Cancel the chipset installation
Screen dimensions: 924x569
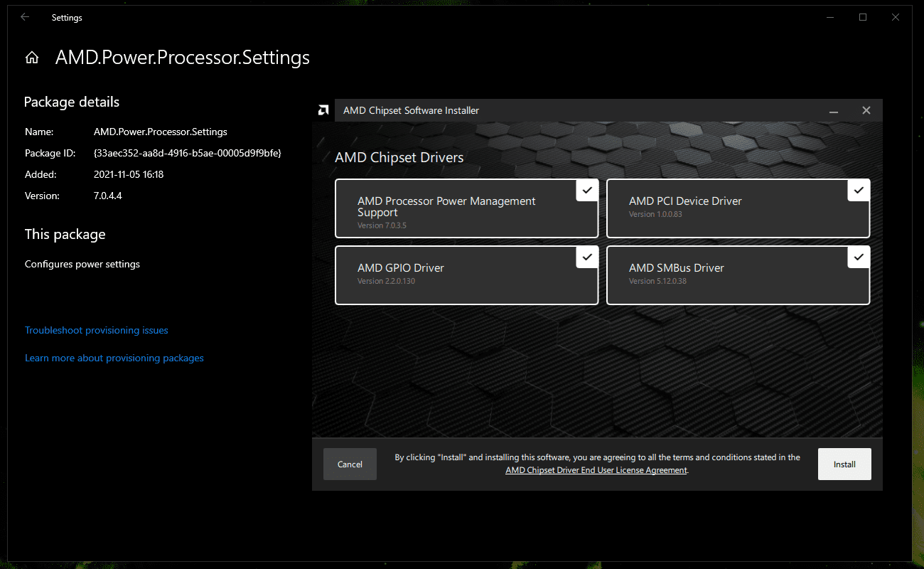pos(350,464)
